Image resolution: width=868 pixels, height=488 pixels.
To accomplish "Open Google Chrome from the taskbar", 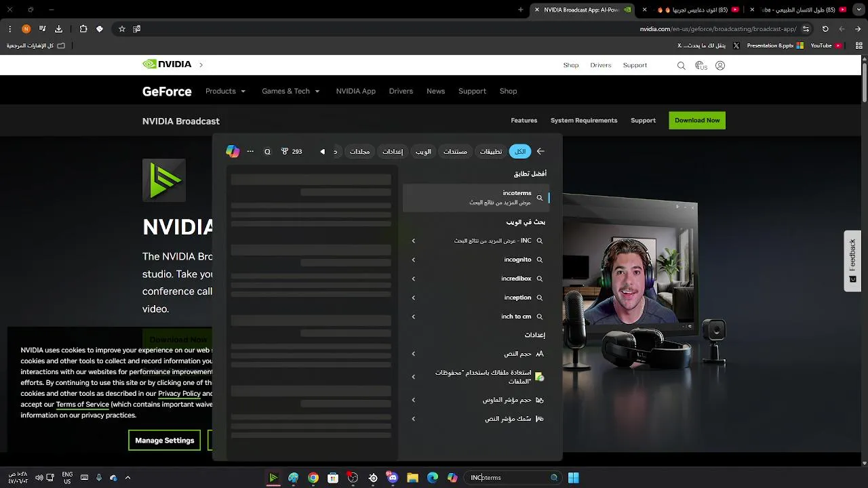I will (313, 478).
